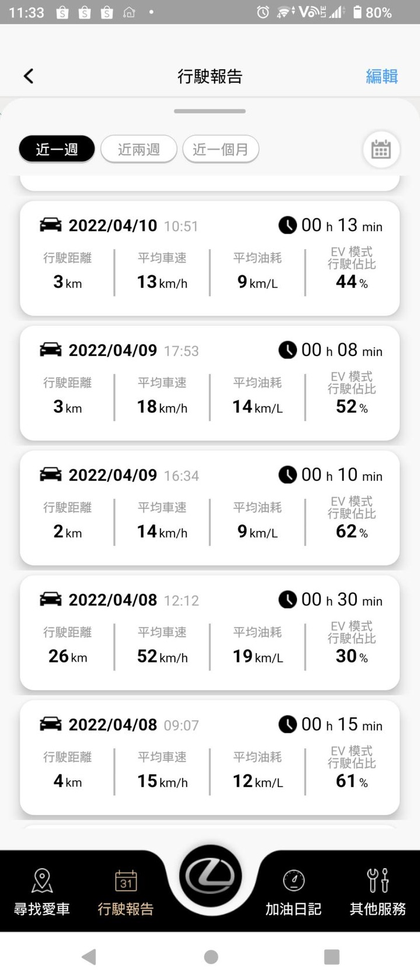Switch to 行駛報告 tab
Image resolution: width=420 pixels, height=980 pixels.
pyautogui.click(x=125, y=891)
